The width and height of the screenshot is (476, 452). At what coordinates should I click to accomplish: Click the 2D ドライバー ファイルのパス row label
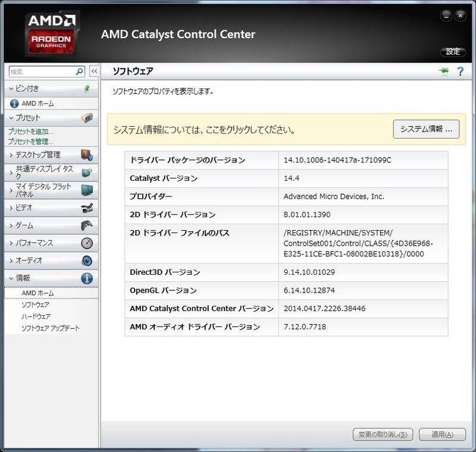(180, 233)
